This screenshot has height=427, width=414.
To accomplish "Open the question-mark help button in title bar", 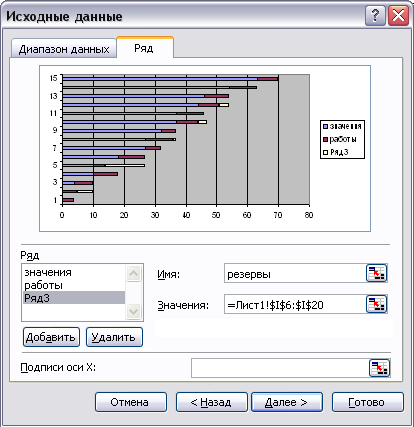I will 375,15.
